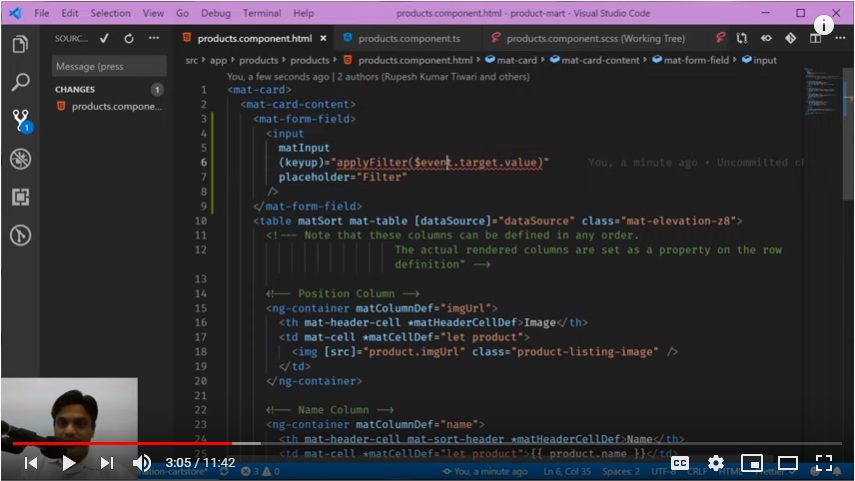
Task: Mute the video volume
Action: (142, 463)
